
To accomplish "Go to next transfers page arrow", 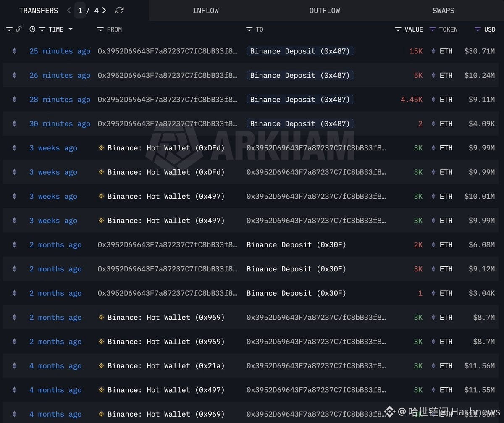I will coord(104,11).
